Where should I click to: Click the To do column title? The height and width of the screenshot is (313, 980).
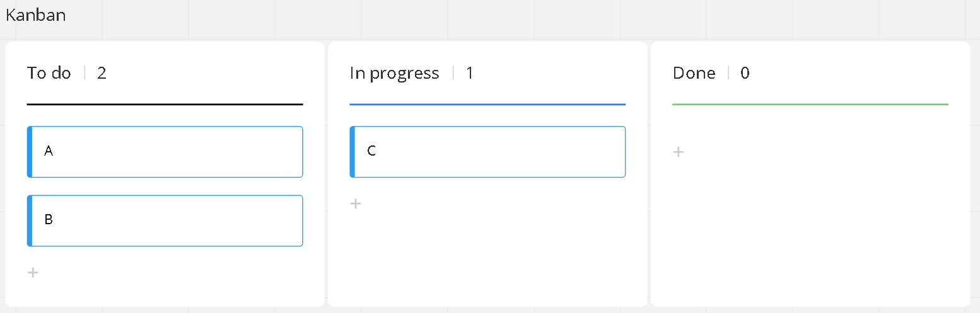point(49,73)
